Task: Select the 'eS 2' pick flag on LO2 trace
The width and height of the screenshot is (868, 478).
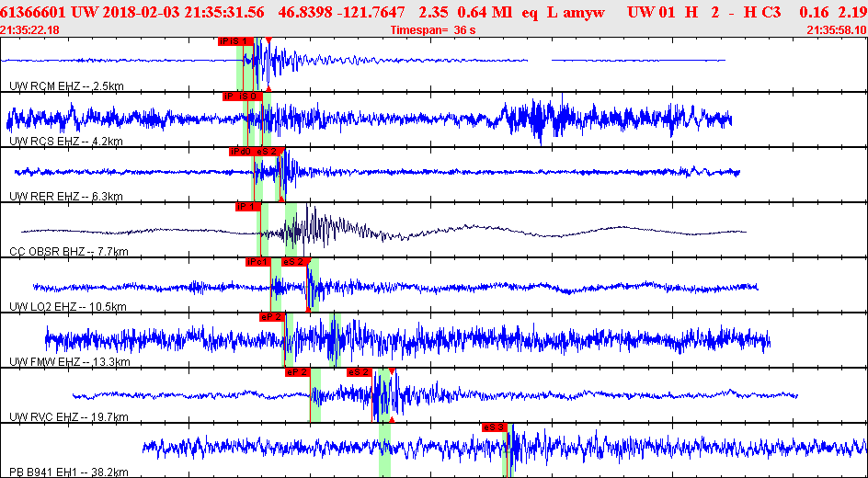Action: pyautogui.click(x=294, y=262)
